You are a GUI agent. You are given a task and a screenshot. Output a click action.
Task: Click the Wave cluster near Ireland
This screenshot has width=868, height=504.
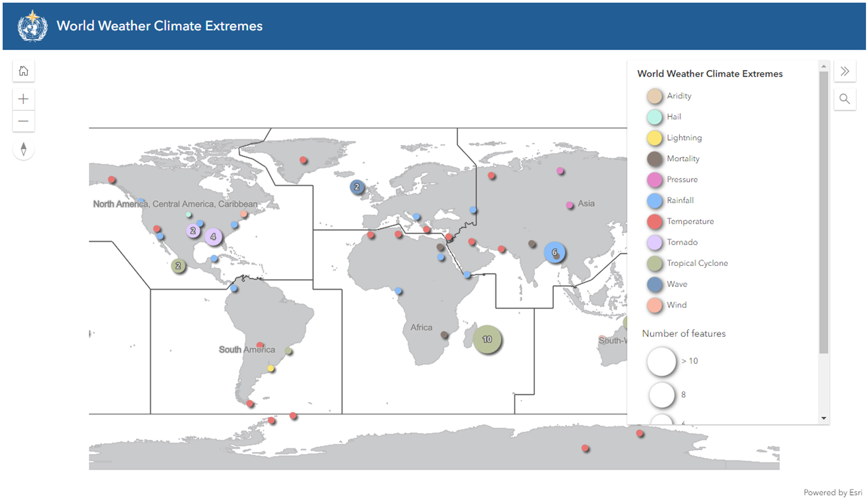tap(357, 187)
